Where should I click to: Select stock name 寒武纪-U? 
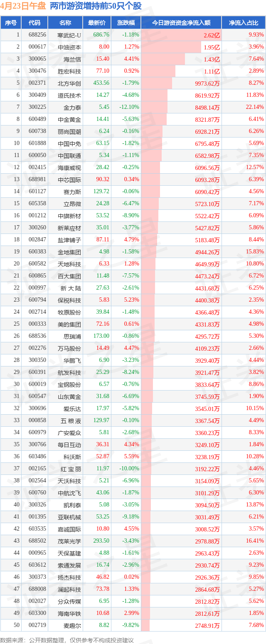point(69,35)
